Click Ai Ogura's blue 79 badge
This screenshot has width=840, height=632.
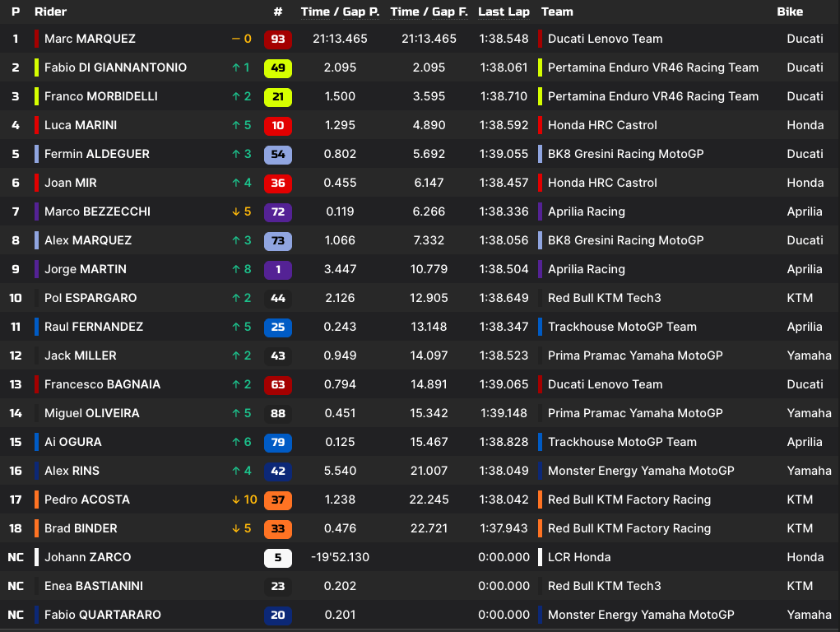(278, 442)
